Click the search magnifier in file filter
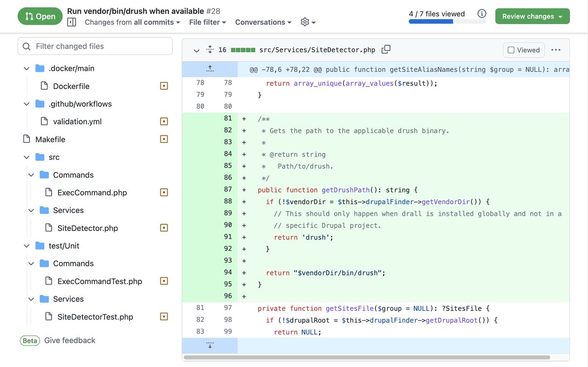588x367 pixels. (x=26, y=46)
